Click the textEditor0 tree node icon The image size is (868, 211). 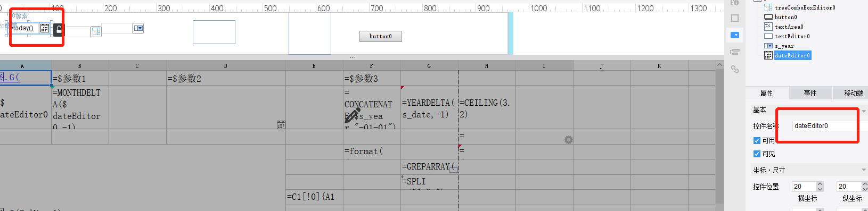click(768, 36)
